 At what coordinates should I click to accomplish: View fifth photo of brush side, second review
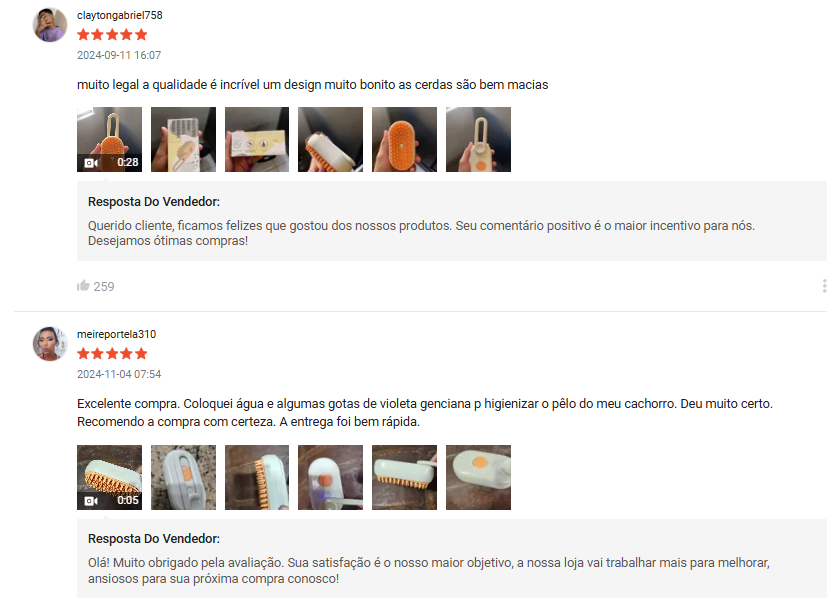[x=404, y=477]
